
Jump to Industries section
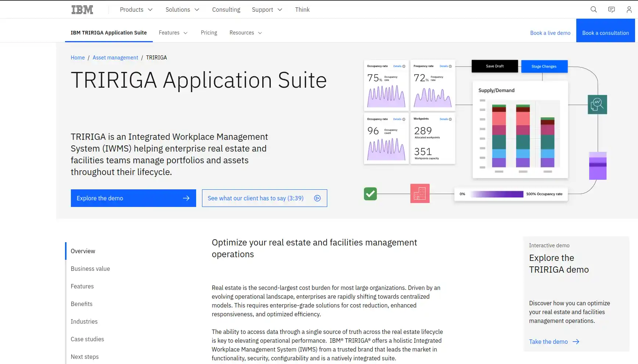point(84,321)
